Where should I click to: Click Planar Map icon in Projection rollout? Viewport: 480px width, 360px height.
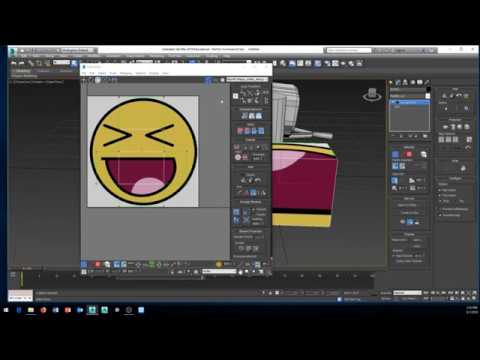tap(445, 127)
